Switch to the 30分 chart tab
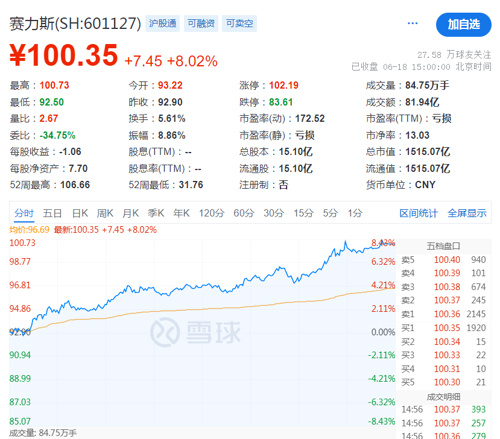The height and width of the screenshot is (439, 500). [274, 213]
